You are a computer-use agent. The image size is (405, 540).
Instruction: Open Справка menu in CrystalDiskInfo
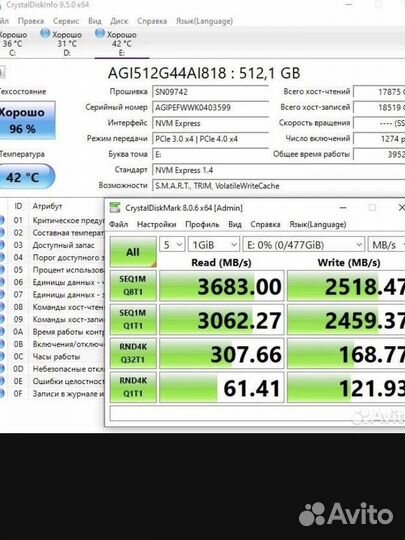(152, 21)
